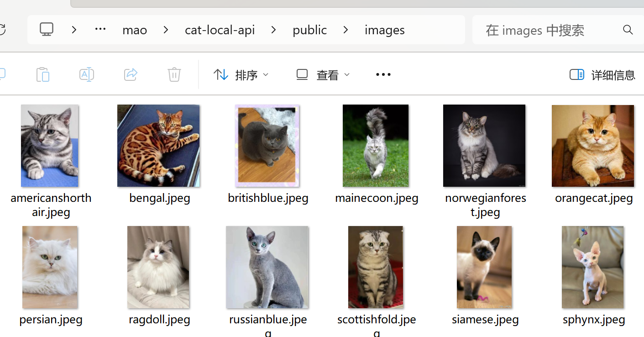
Task: Click the Paste clipboard icon
Action: [x=43, y=74]
